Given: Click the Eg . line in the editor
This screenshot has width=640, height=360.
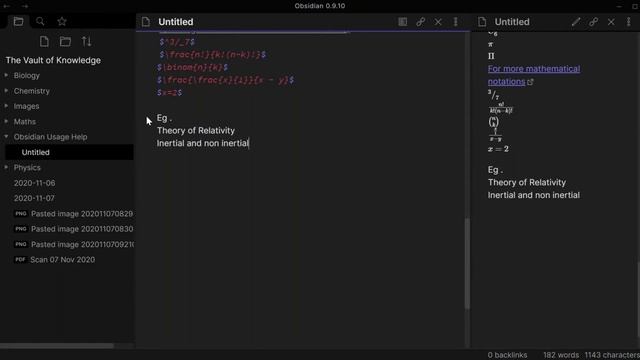Looking at the screenshot, I should click(164, 118).
